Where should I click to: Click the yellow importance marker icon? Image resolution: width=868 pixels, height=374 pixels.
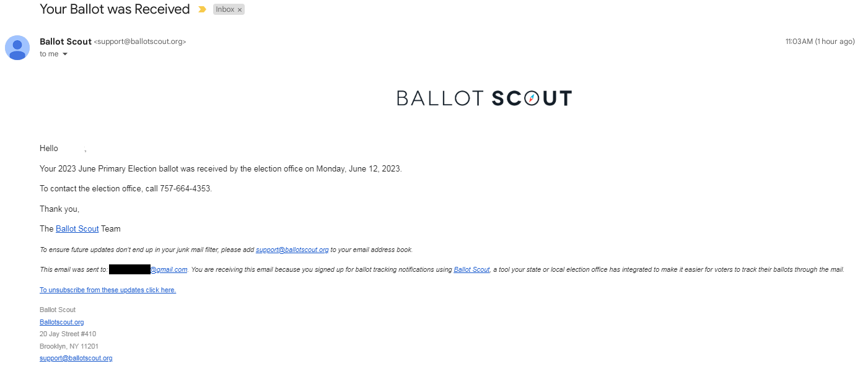click(202, 9)
